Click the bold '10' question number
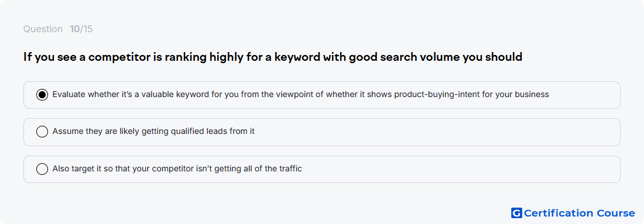 [75, 29]
